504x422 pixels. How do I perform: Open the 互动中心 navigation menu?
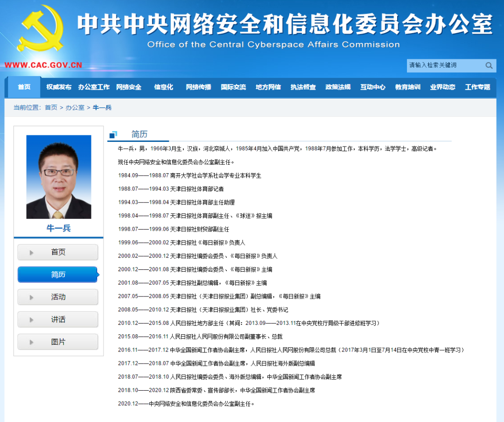(373, 87)
